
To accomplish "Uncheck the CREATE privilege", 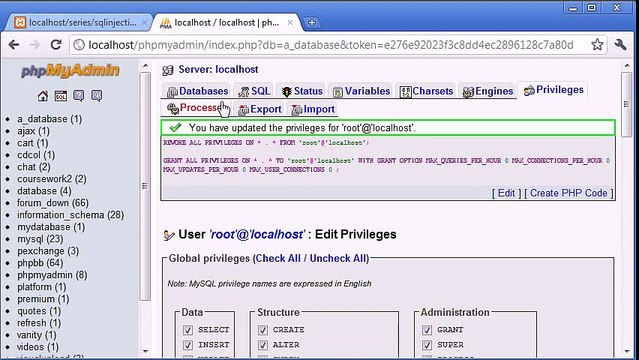I will coord(263,330).
